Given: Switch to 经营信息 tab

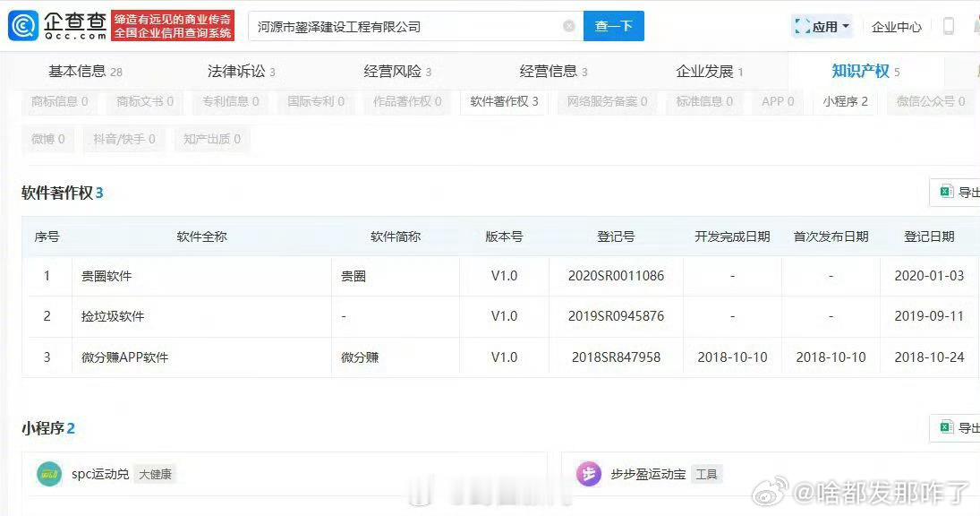Looking at the screenshot, I should click(554, 72).
